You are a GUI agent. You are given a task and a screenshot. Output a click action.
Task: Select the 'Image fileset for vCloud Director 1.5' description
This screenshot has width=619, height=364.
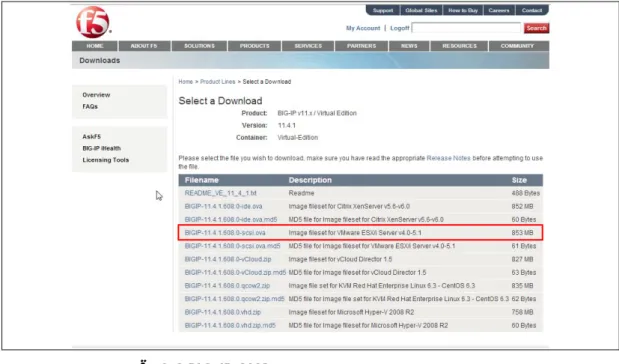coord(340,259)
